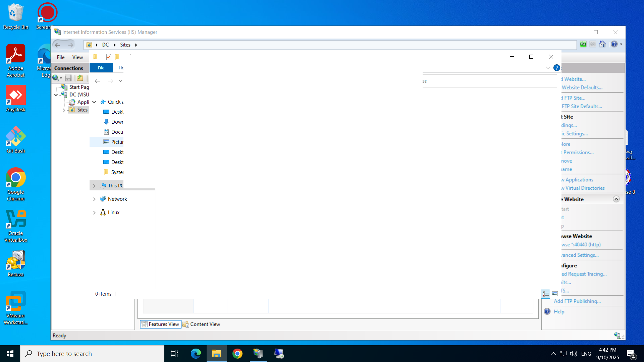
Task: Click the Properties checkmark icon in Explorer toolbar
Action: [x=109, y=57]
